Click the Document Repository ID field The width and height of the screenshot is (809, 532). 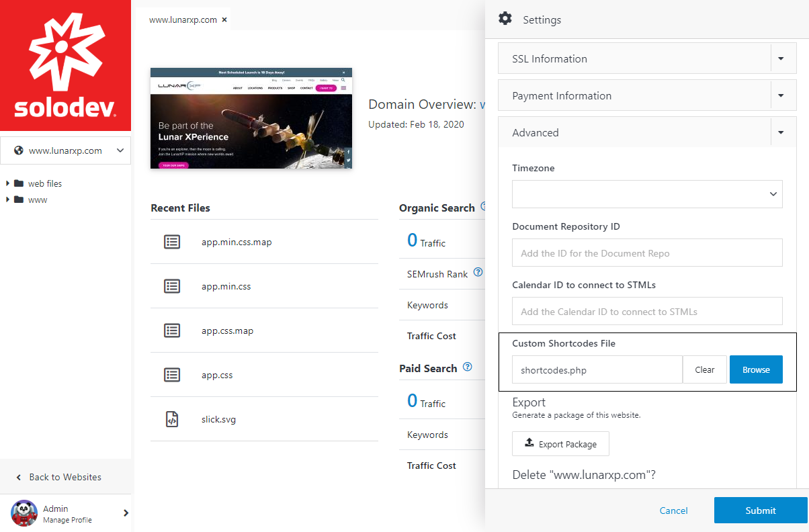pyautogui.click(x=647, y=253)
